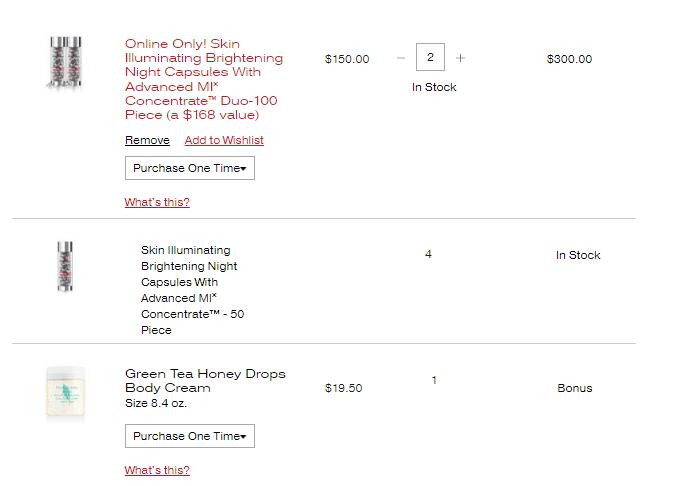Screen dimensions: 673x486
Task: Click the $19.50 body cream price
Action: [x=343, y=388]
